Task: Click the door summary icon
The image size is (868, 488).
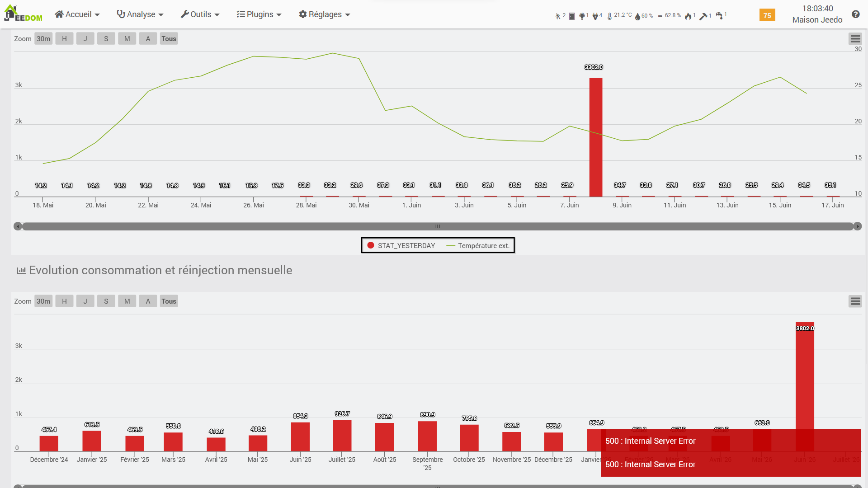Action: click(572, 16)
